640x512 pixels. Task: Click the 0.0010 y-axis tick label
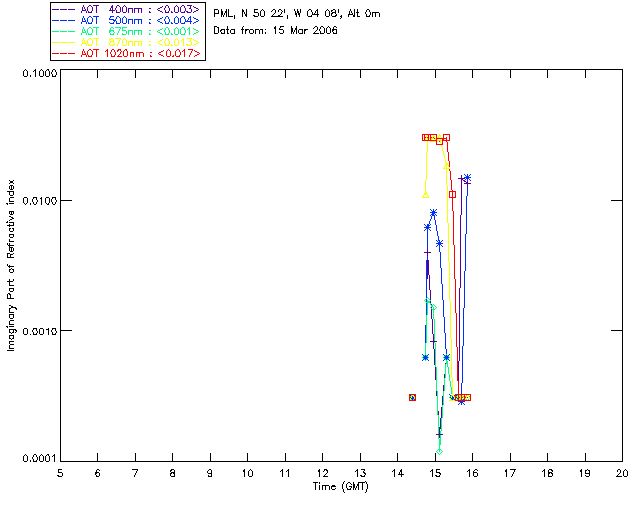[x=38, y=331]
